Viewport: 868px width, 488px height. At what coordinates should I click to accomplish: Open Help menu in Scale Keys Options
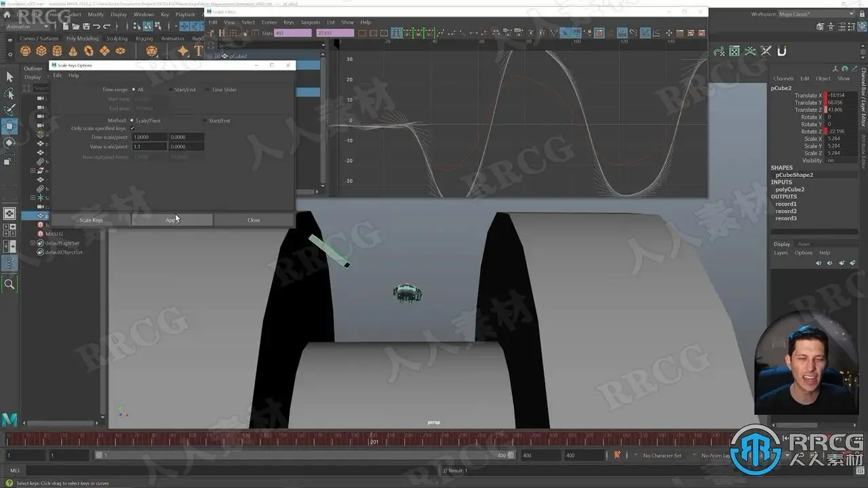pyautogui.click(x=73, y=75)
